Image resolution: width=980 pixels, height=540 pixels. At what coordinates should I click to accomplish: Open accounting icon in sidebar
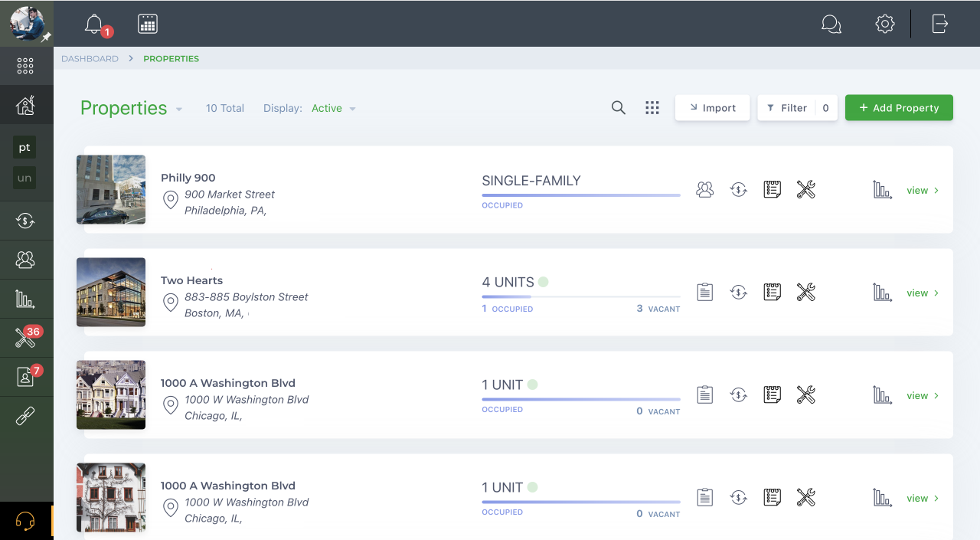[26, 221]
